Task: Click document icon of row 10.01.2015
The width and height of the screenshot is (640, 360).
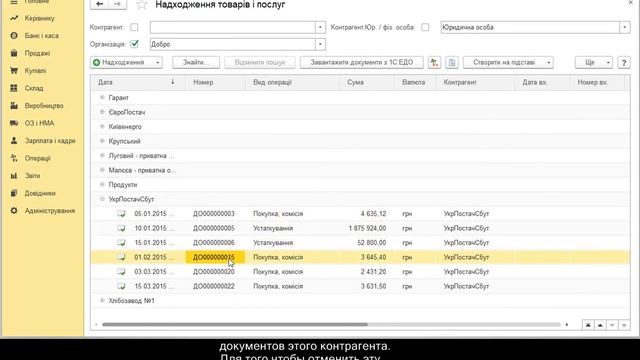Action: (x=121, y=228)
